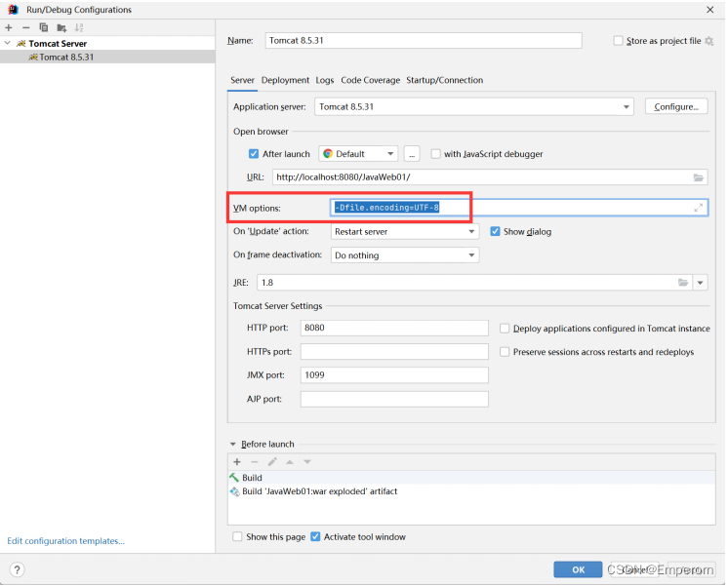
Task: Click the Tomcat icon beside Tomcat 8.5.31 entry
Action: coord(33,58)
